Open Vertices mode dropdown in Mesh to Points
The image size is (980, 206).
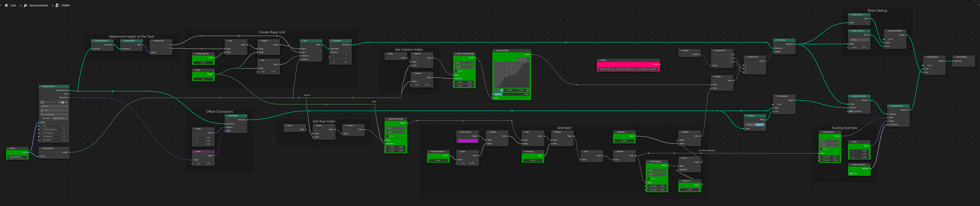859,40
